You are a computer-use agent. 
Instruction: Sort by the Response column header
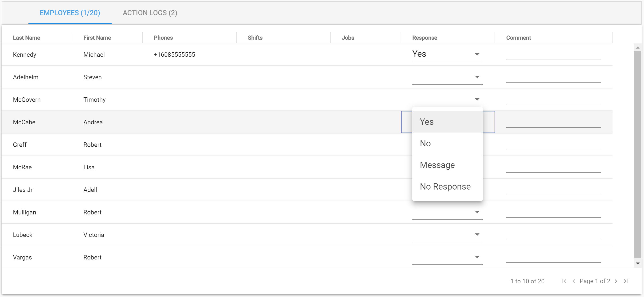(x=425, y=38)
